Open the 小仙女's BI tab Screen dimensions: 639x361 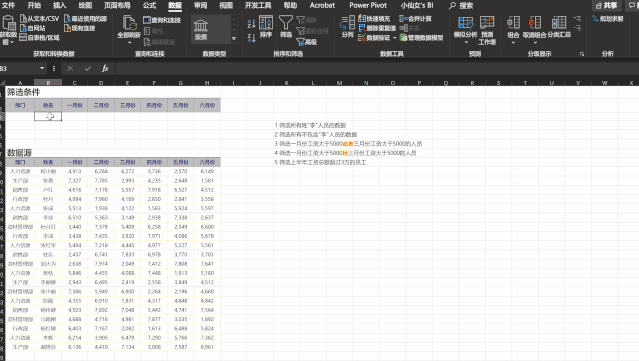pos(417,5)
